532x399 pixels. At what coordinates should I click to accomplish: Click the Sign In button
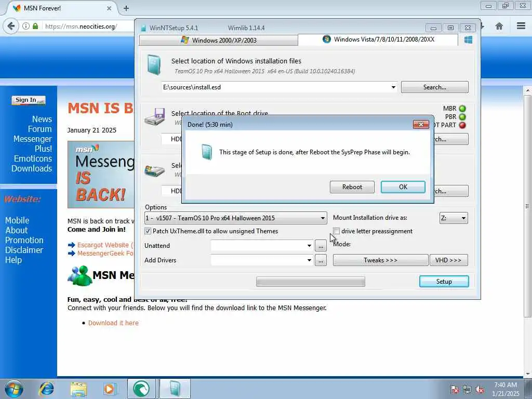point(29,100)
